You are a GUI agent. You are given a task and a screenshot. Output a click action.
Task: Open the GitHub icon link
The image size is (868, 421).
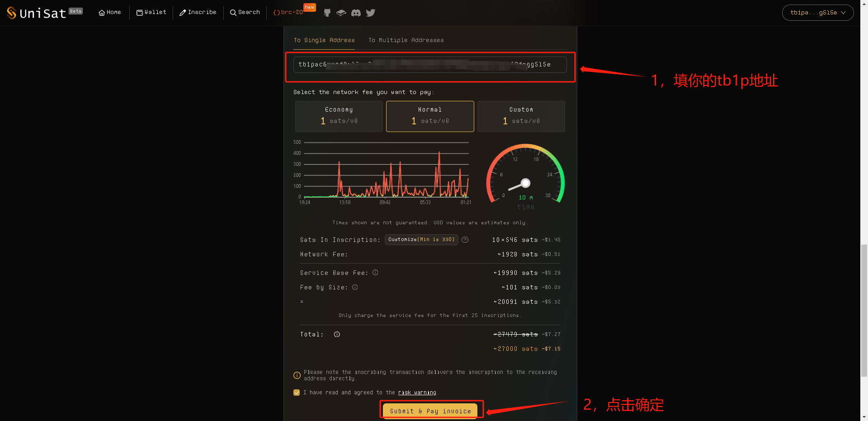[327, 13]
